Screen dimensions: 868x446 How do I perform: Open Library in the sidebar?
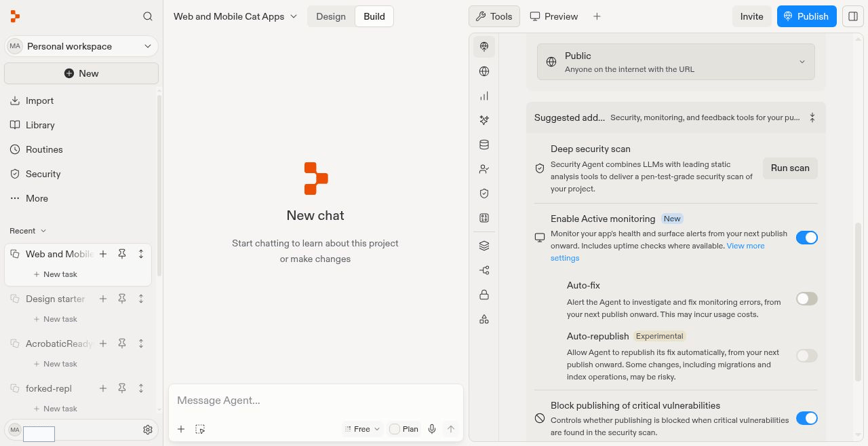(40, 125)
